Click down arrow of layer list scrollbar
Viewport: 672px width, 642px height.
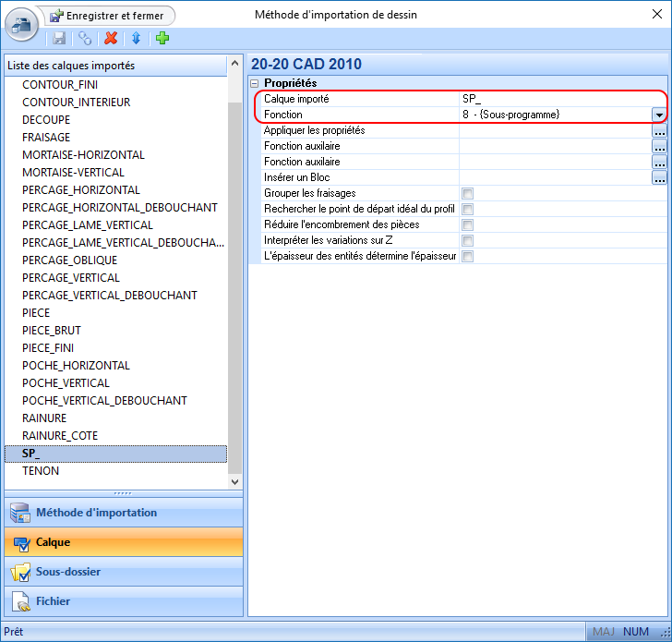tap(234, 481)
